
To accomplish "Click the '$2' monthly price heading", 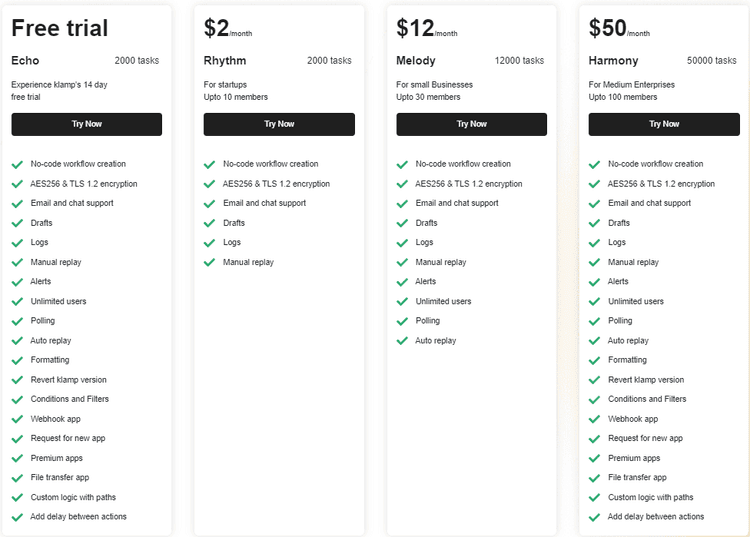I will 216,28.
